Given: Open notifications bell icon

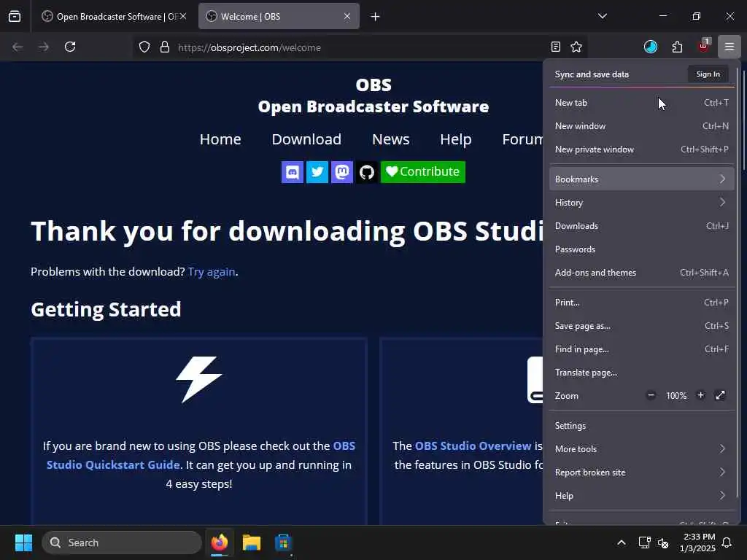Looking at the screenshot, I should 727,542.
